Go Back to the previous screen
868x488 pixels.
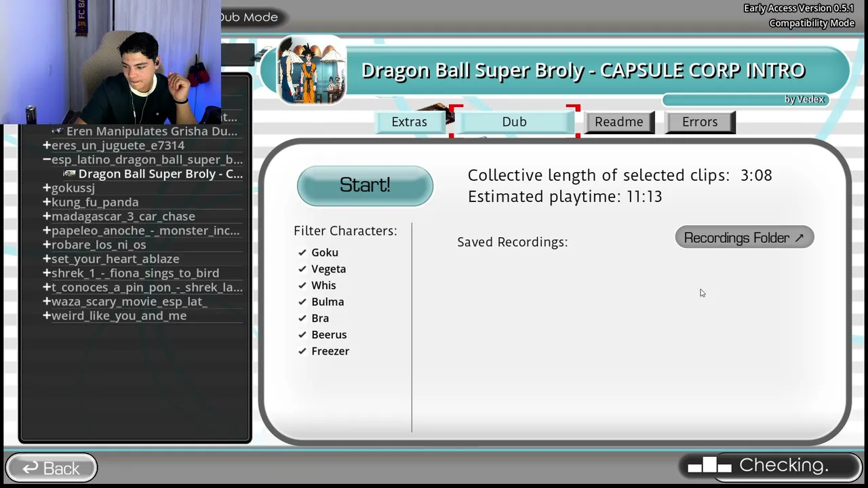(x=52, y=468)
